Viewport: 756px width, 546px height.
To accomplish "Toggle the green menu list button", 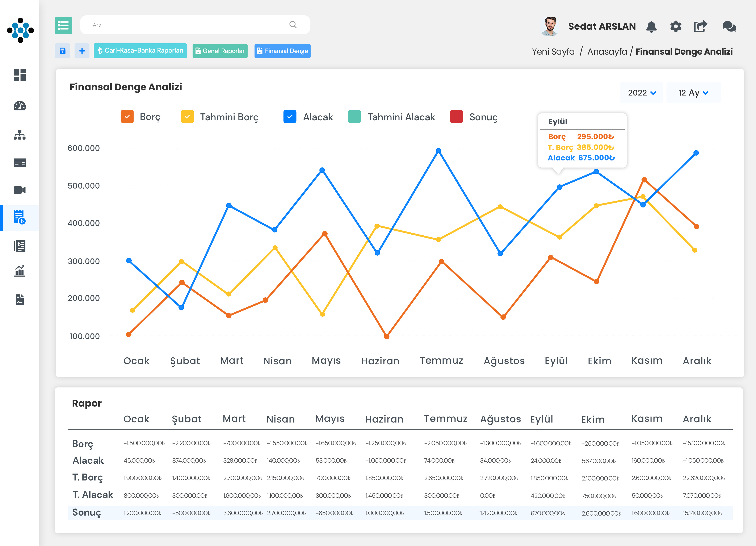I will (63, 25).
